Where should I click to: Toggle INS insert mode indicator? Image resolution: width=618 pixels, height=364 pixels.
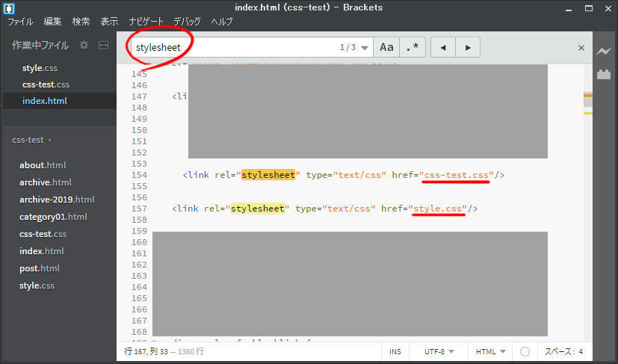tap(395, 352)
